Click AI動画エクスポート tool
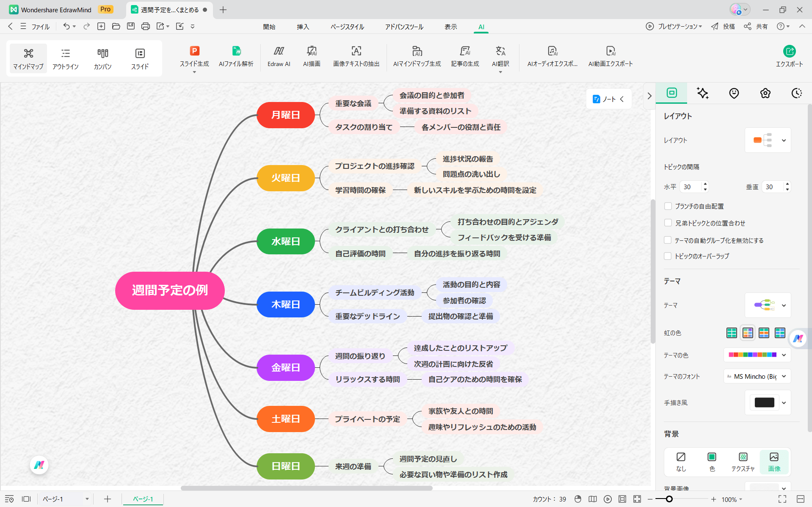Screen dimensions: 812x507 (x=610, y=57)
